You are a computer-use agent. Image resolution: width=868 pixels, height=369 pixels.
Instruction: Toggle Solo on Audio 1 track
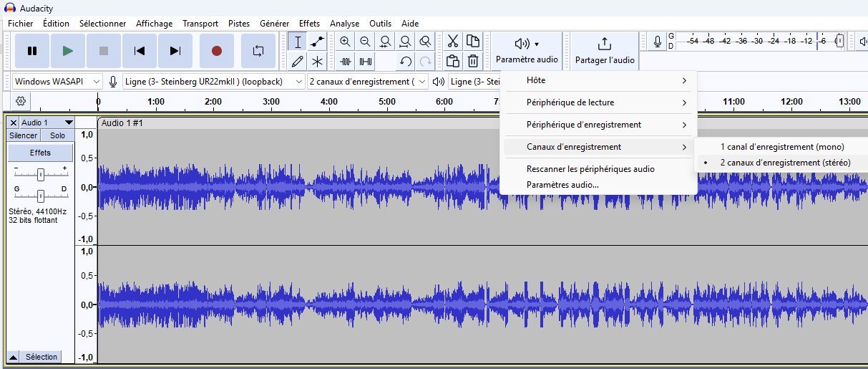click(57, 135)
